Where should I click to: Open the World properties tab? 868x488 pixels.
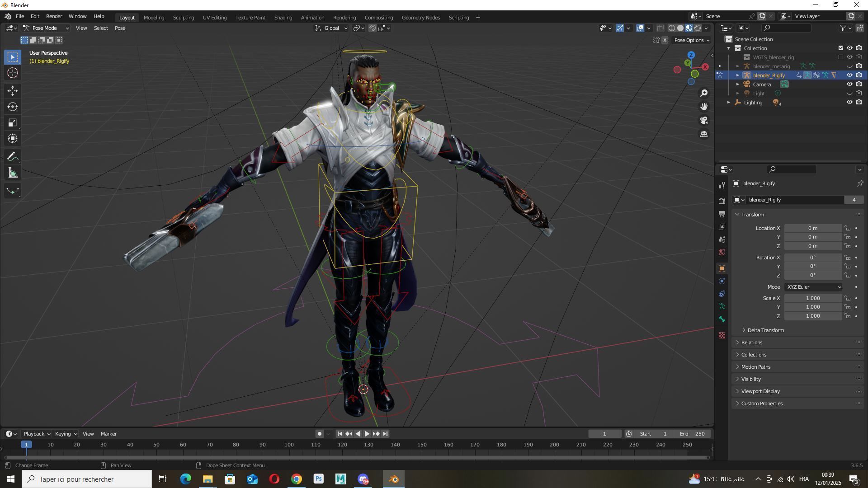pos(722,252)
